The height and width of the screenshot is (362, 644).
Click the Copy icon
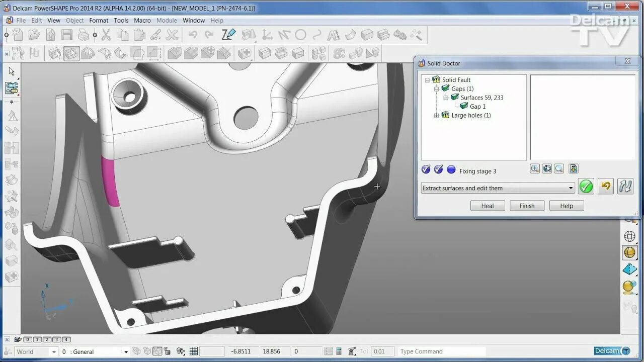122,35
